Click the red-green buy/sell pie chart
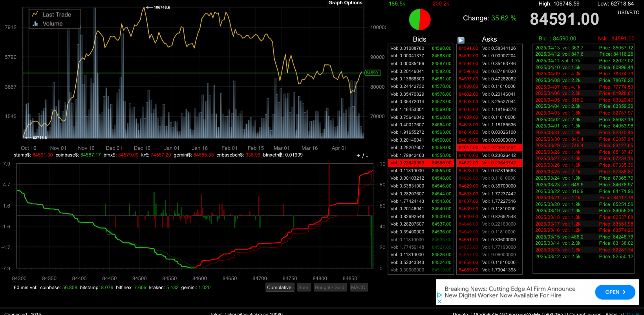644x315 pixels. click(x=420, y=19)
